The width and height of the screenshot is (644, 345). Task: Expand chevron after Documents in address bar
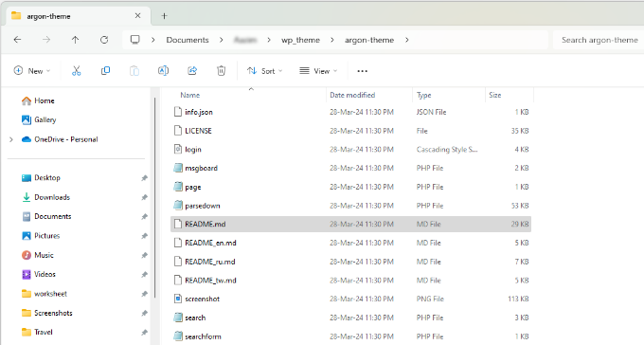(x=222, y=40)
